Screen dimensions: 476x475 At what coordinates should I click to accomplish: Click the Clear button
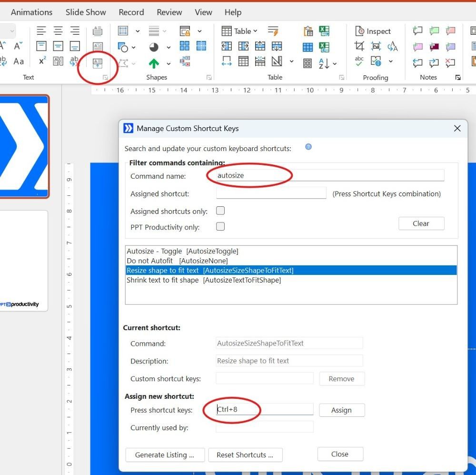421,223
